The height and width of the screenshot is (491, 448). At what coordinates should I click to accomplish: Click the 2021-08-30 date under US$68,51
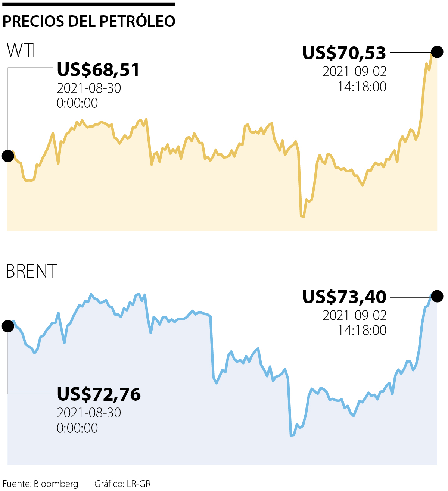pyautogui.click(x=89, y=88)
